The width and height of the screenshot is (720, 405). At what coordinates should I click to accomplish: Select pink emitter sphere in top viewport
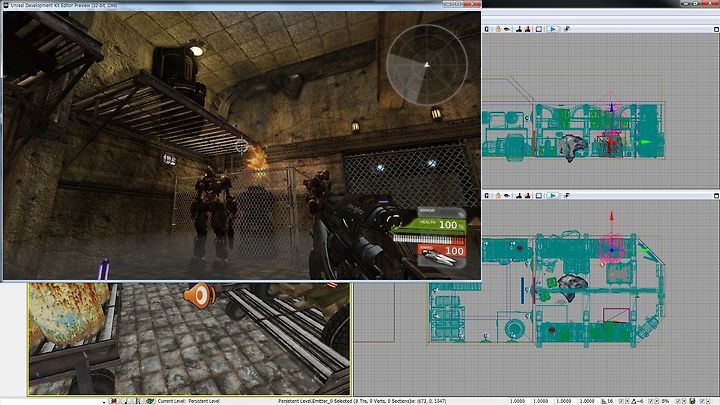click(x=612, y=249)
